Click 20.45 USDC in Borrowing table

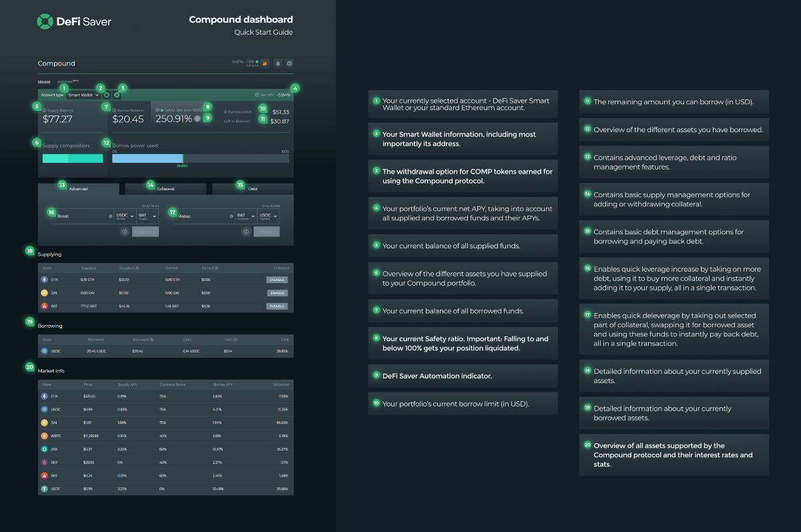point(97,350)
